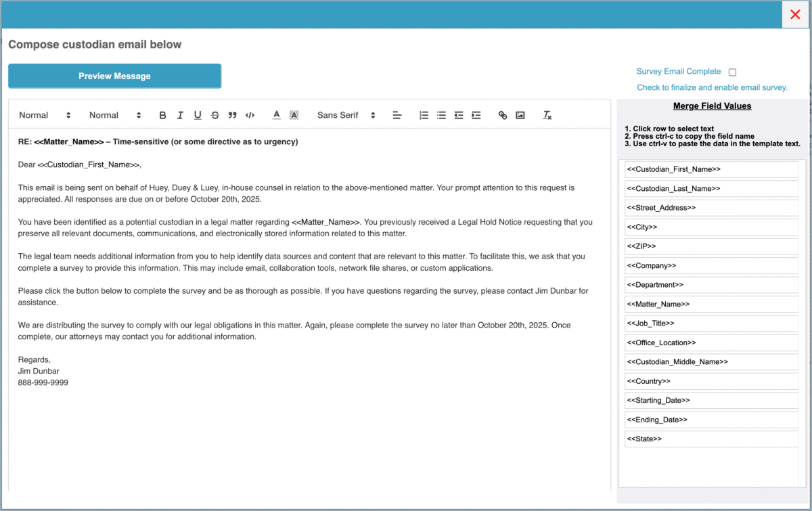The width and height of the screenshot is (812, 511).
Task: Insert a blockquote
Action: coord(233,115)
